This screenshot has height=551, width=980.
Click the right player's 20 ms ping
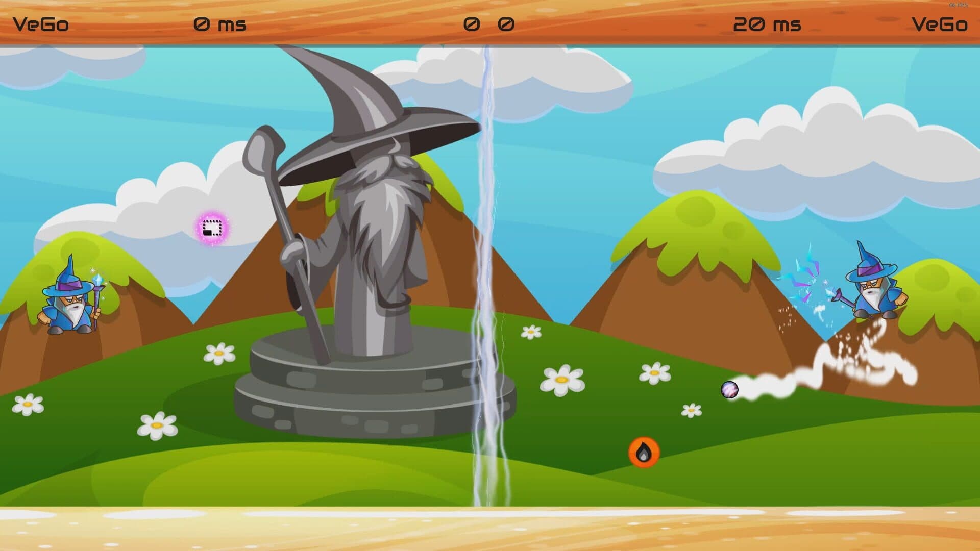(767, 24)
